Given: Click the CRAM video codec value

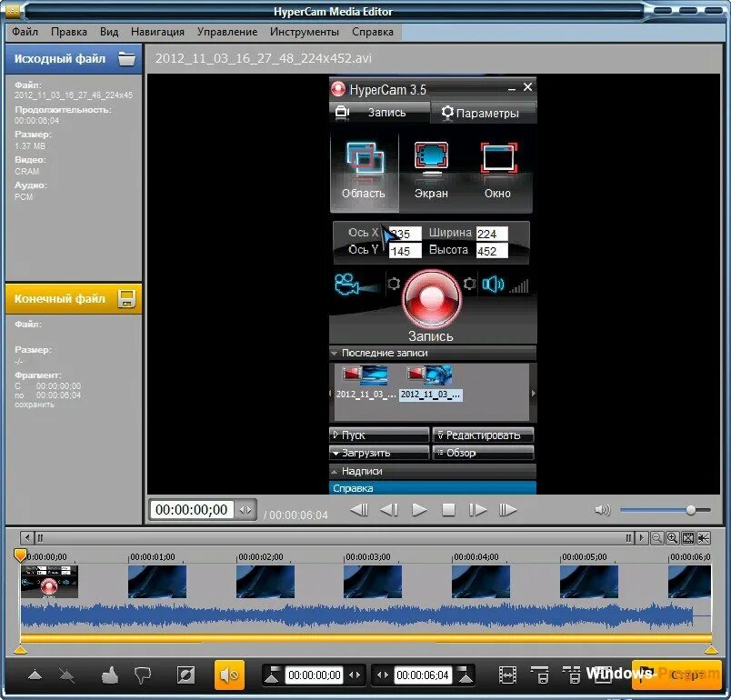Looking at the screenshot, I should pyautogui.click(x=27, y=172).
